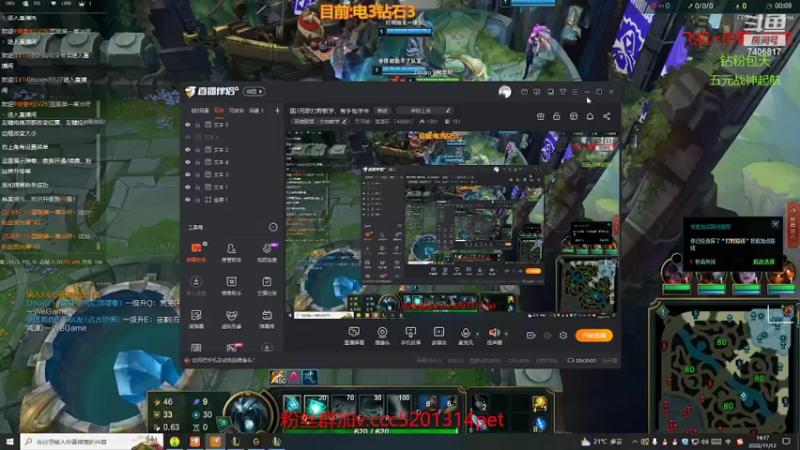The image size is (800, 450).
Task: Share the room with the share icon
Action: 607,116
